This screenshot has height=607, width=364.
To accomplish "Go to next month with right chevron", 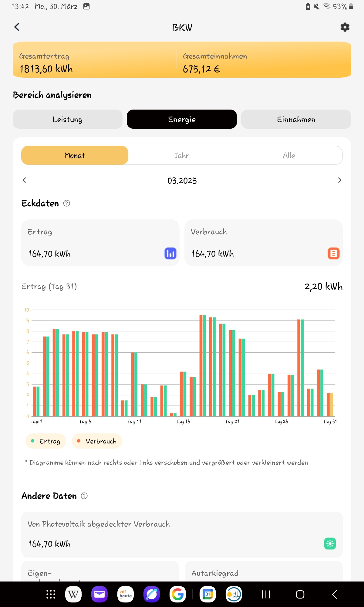I will [x=339, y=180].
